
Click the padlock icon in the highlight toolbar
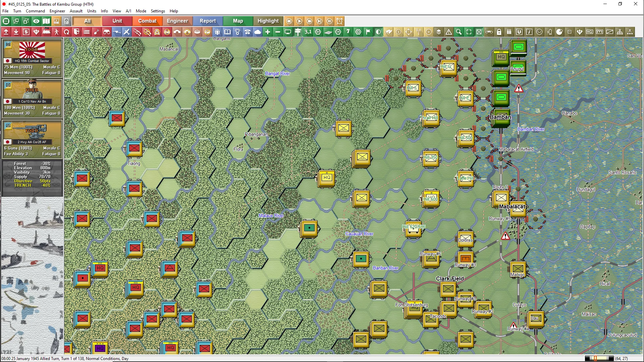[x=499, y=32]
